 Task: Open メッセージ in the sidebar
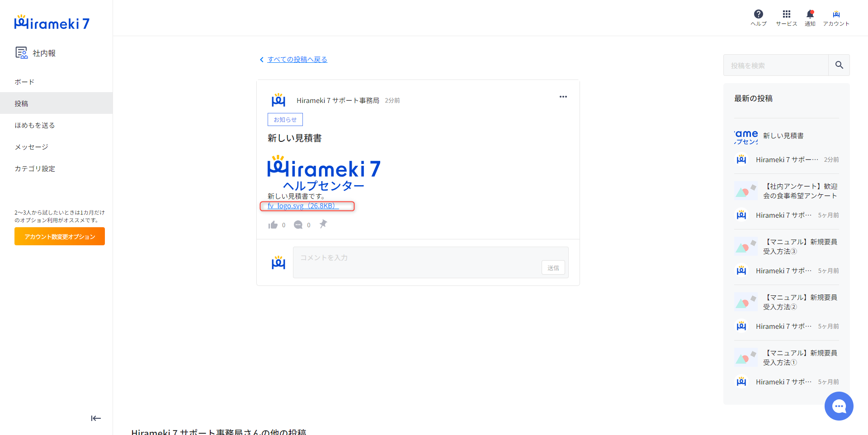[x=56, y=147]
